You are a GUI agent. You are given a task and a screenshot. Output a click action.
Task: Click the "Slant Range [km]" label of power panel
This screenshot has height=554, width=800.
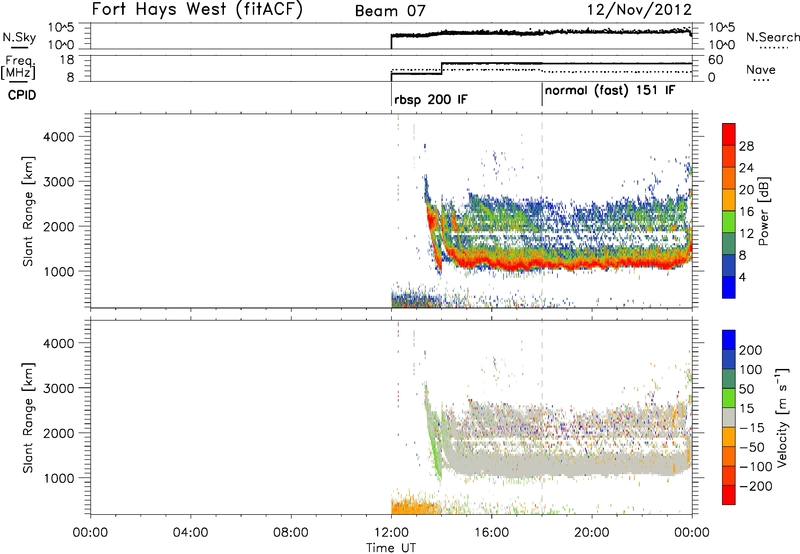[28, 211]
